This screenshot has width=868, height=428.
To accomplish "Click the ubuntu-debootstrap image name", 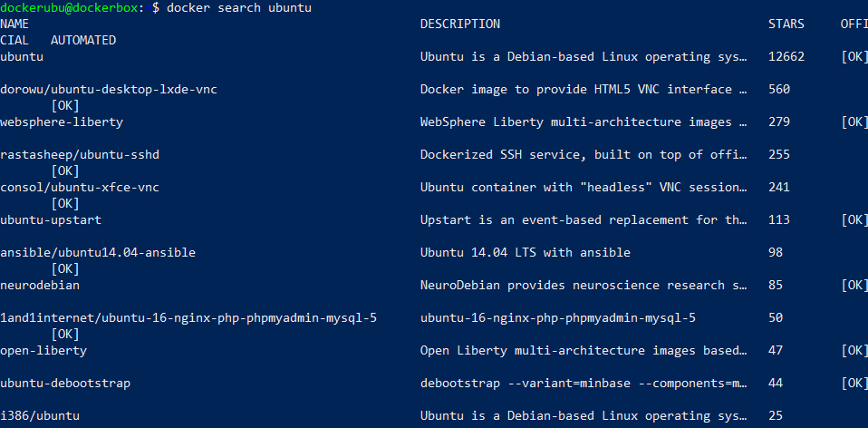I will click(65, 384).
